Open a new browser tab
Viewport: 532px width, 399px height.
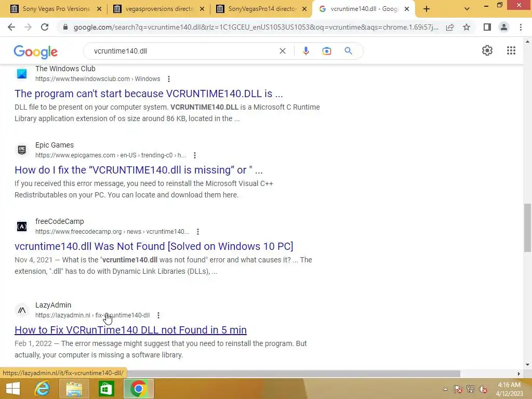tap(427, 9)
